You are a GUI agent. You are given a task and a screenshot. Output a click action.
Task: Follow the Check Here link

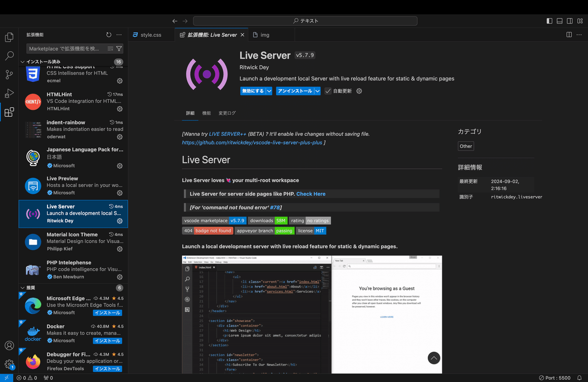pyautogui.click(x=311, y=194)
